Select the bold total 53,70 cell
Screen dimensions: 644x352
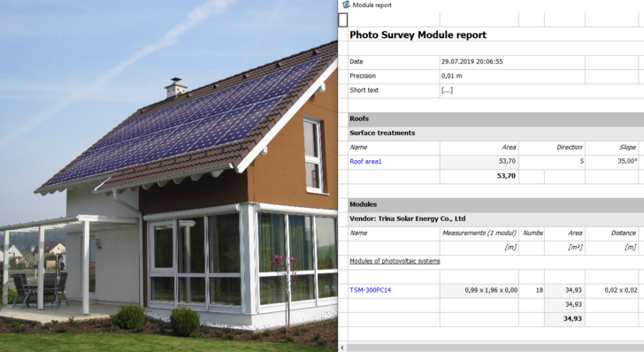click(479, 176)
